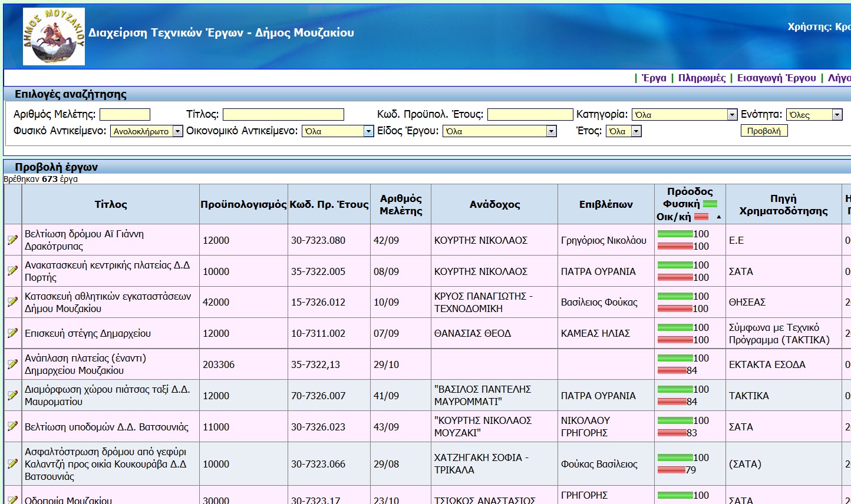Open the Πληρωμές menu link
Screen dimensions: 851x504
pos(702,78)
